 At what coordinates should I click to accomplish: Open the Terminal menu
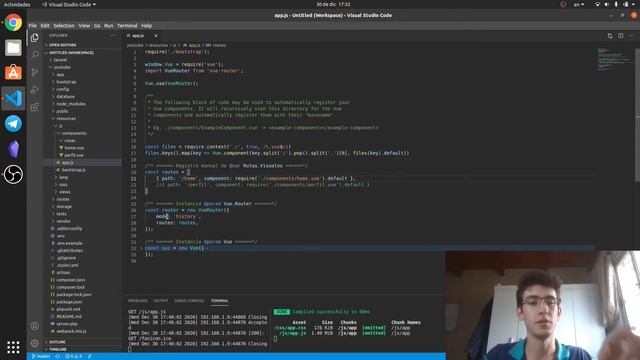(127, 26)
